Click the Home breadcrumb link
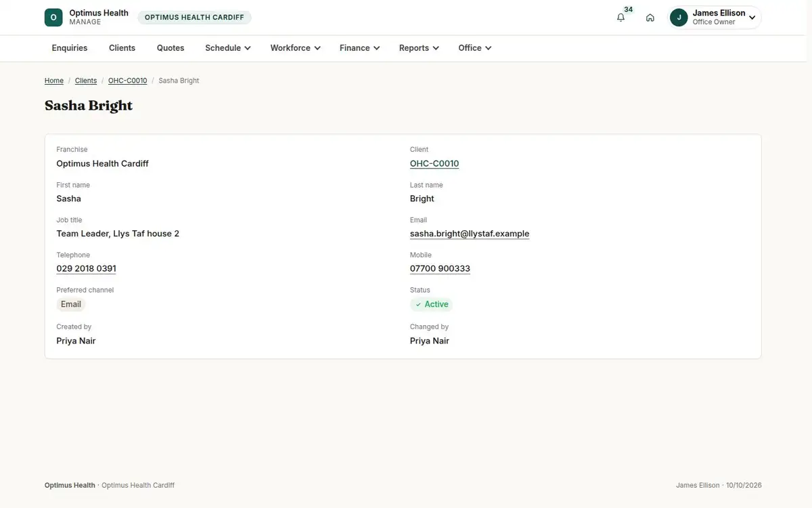This screenshot has height=508, width=812. 54,81
